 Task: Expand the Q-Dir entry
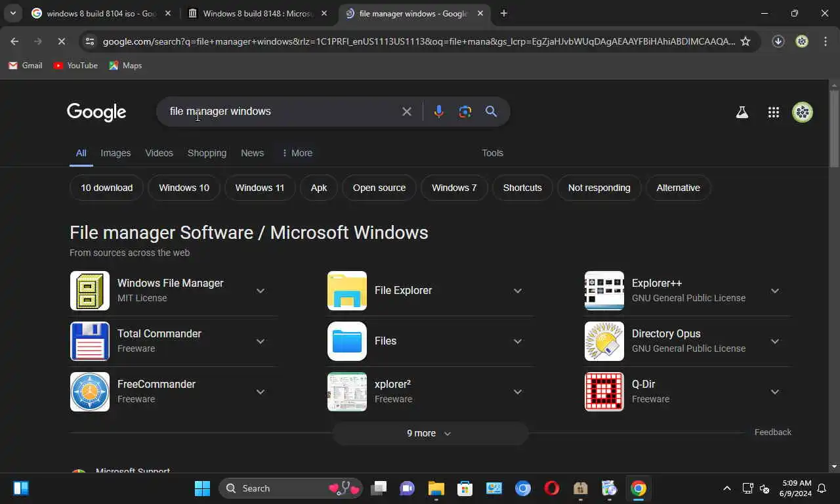point(775,392)
